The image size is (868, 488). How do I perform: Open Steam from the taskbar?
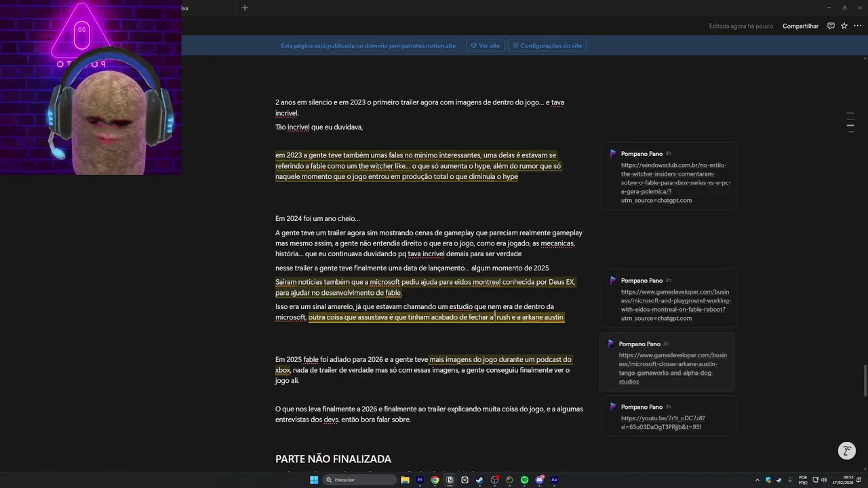[479, 480]
